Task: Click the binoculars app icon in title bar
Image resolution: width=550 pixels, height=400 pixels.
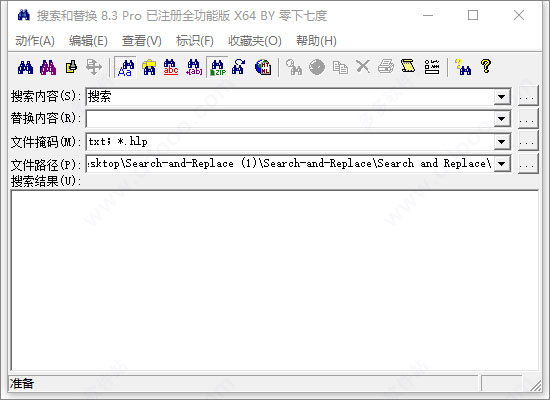Action: 24,15
